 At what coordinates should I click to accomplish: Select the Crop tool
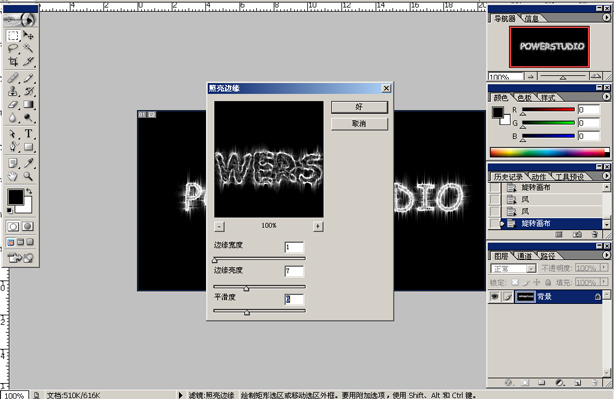13,61
